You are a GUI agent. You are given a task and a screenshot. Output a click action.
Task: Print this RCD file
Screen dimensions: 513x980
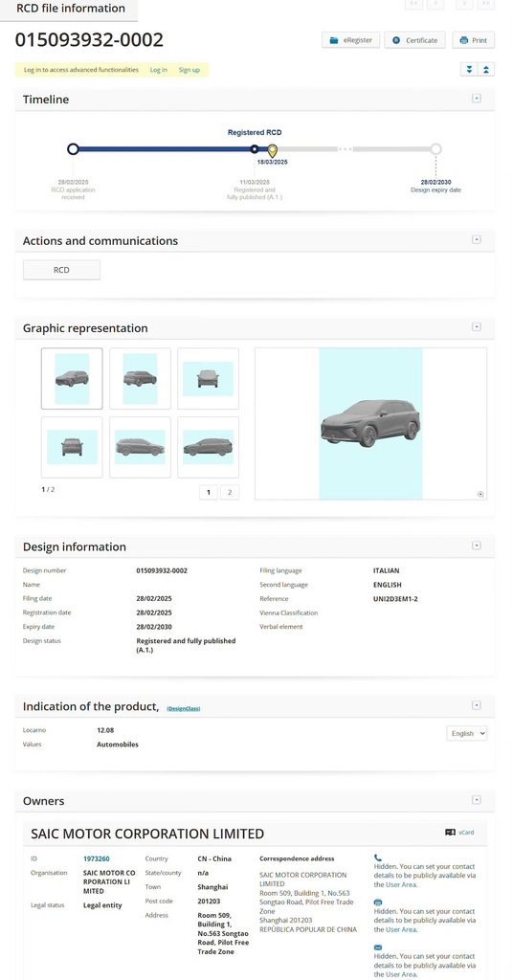tap(473, 40)
